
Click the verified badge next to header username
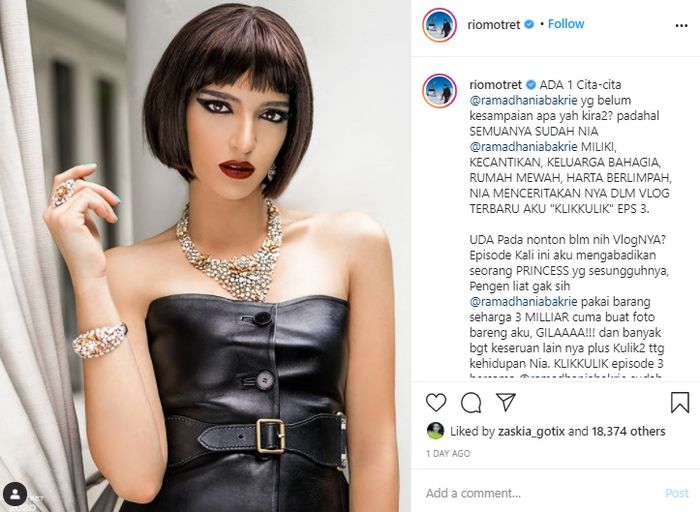point(529,25)
